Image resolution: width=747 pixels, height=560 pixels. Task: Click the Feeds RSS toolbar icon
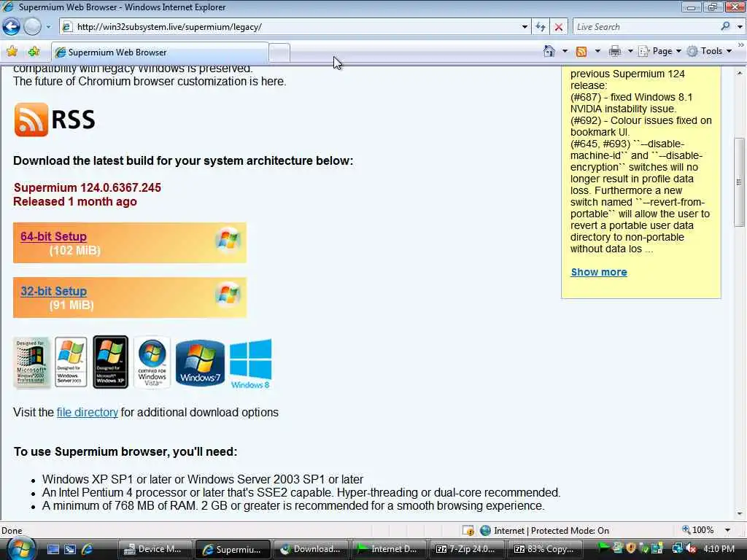point(581,52)
